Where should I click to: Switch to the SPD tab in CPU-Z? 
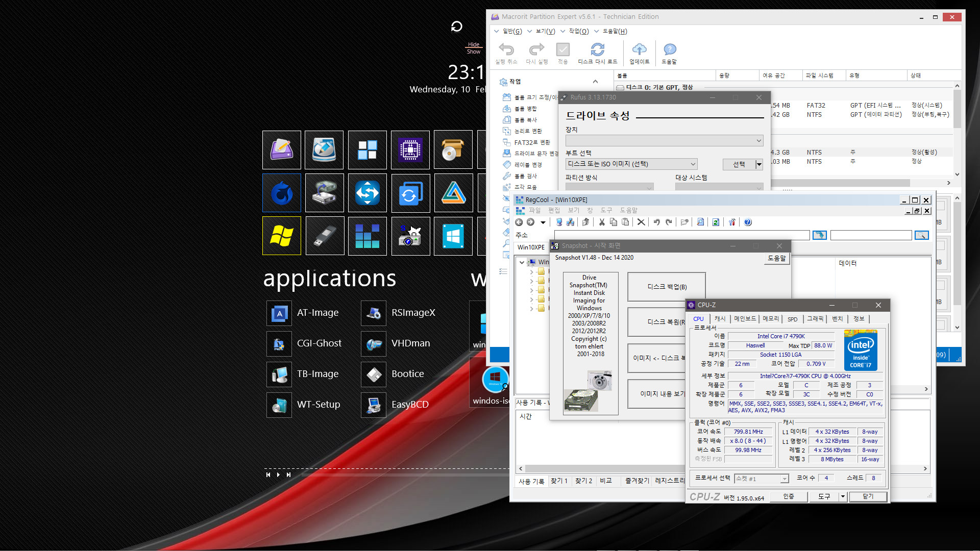click(x=792, y=319)
